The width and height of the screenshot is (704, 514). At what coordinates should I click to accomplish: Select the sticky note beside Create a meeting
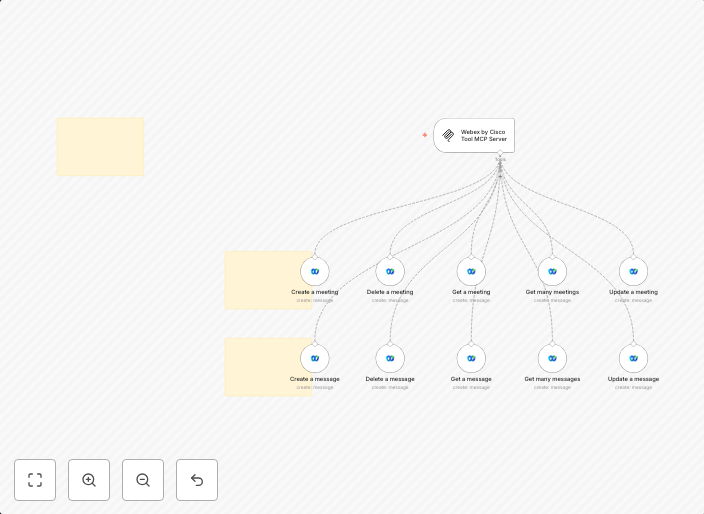(260, 280)
